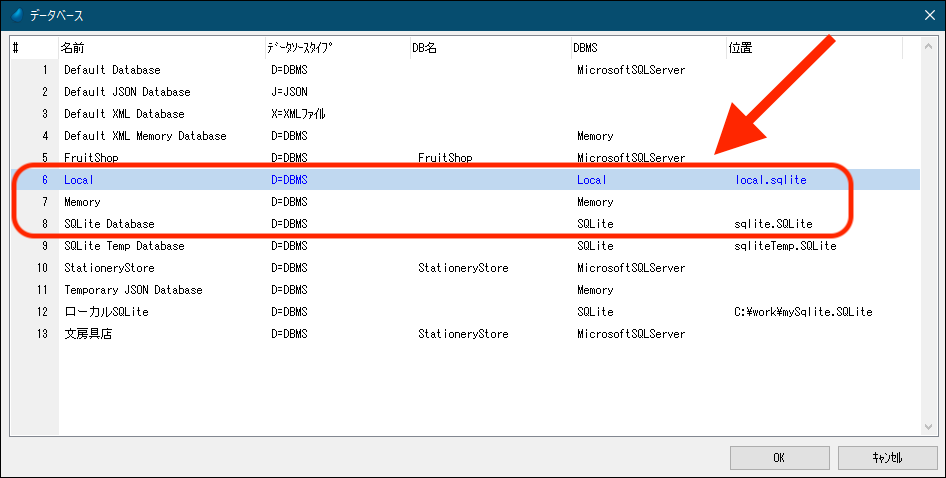Close the データベース dialog window
The width and height of the screenshot is (946, 478).
(928, 14)
